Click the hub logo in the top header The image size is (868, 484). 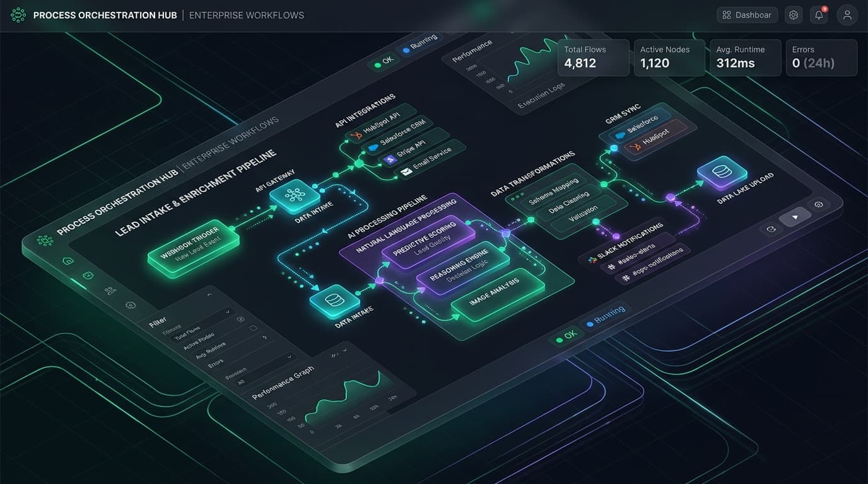[x=18, y=14]
